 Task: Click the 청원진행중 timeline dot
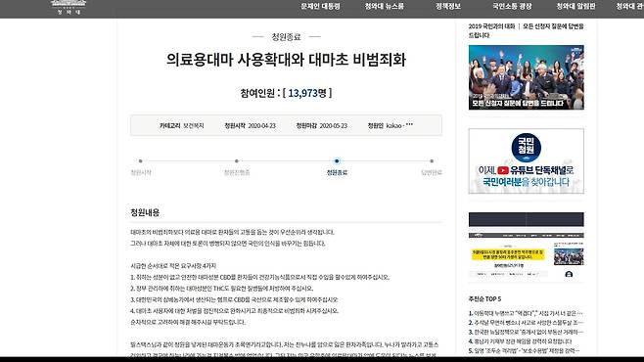[x=237, y=160]
